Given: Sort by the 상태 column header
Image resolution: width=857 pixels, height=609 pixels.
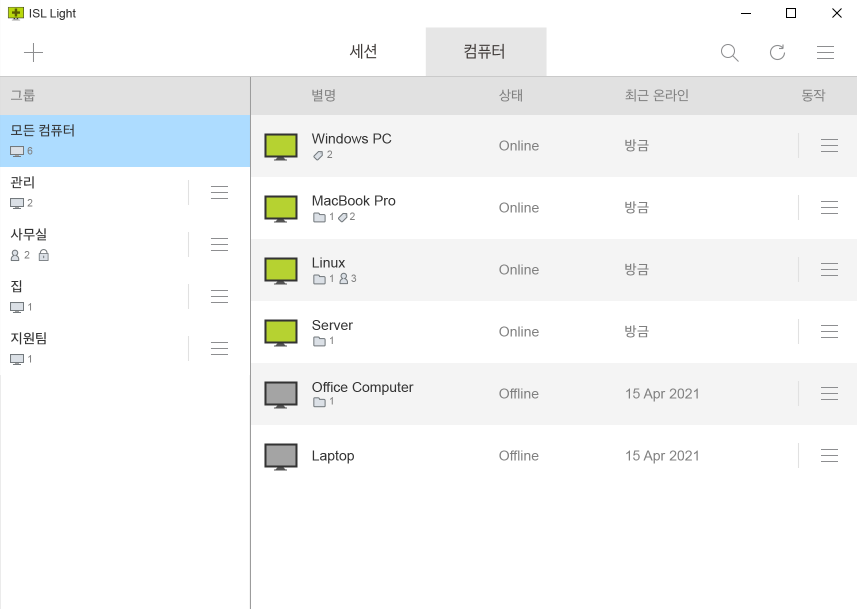Looking at the screenshot, I should click(511, 95).
